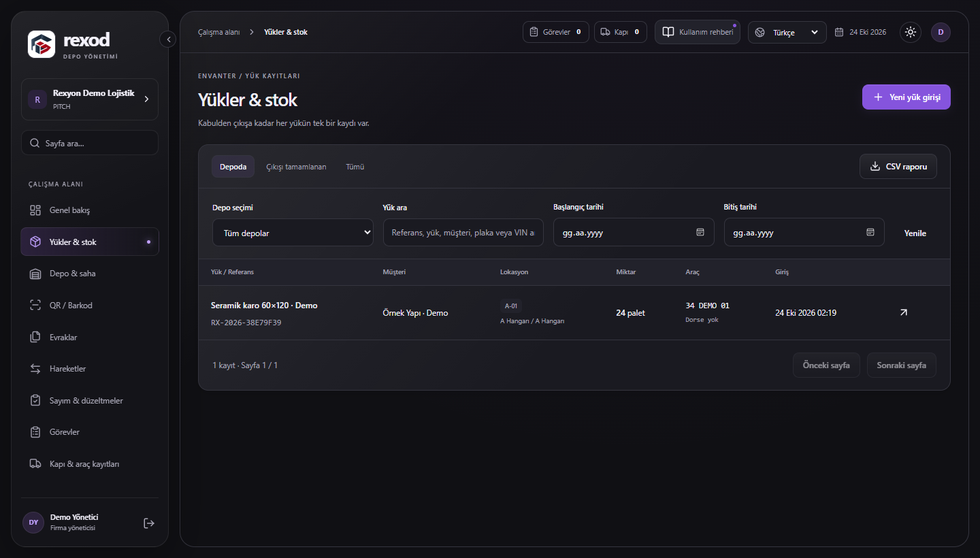Click the logout icon beside Demo Yönetici
The image size is (980, 558).
(x=149, y=523)
